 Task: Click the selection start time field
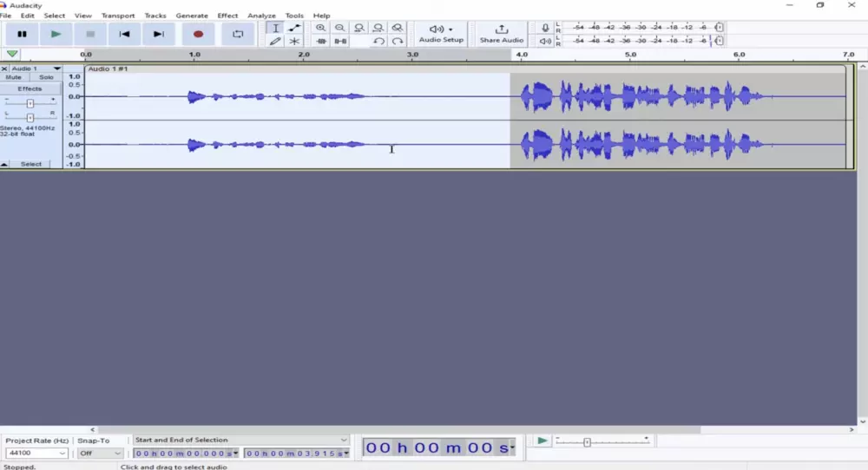(x=186, y=454)
